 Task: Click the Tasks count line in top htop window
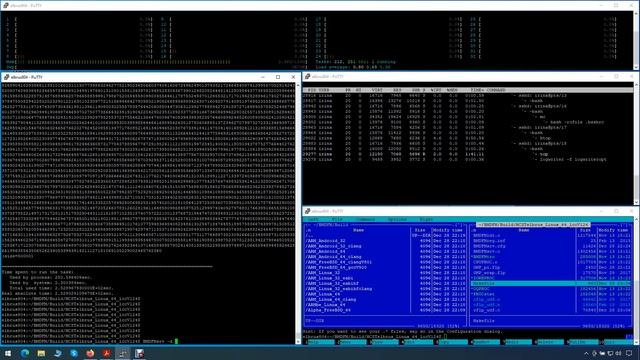click(x=355, y=62)
